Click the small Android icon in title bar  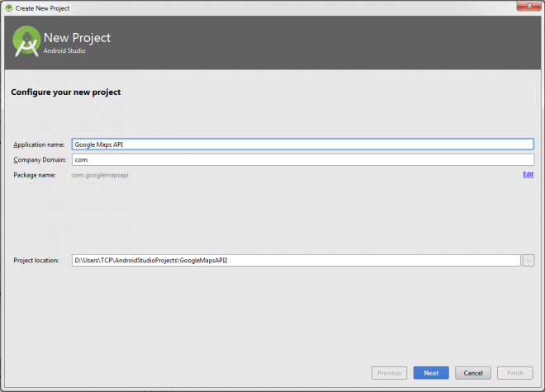pyautogui.click(x=9, y=8)
